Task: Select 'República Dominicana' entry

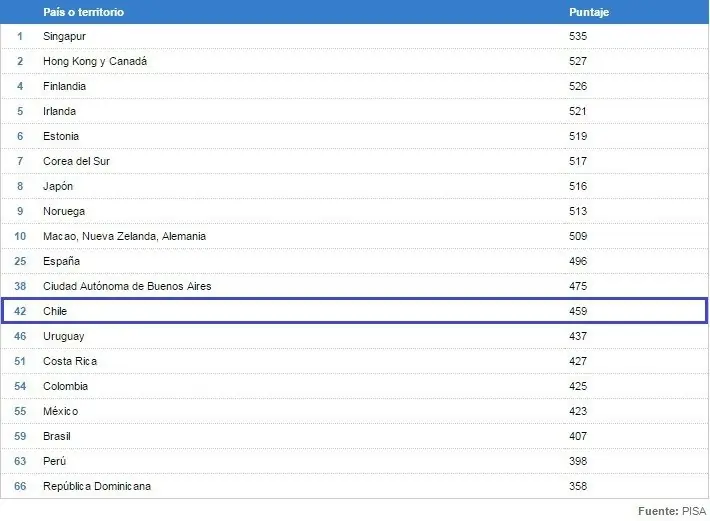Action: 97,486
